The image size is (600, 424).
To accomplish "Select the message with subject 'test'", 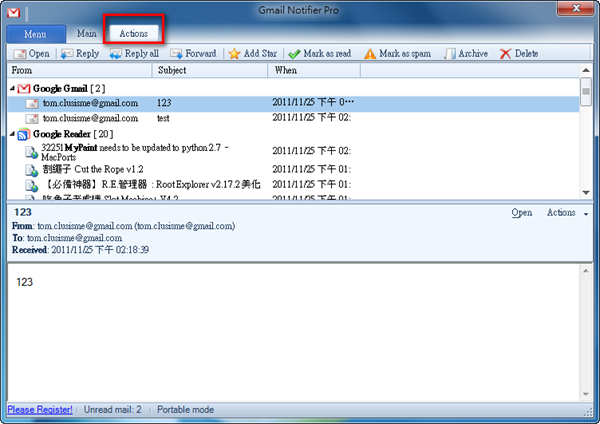I will pyautogui.click(x=293, y=119).
